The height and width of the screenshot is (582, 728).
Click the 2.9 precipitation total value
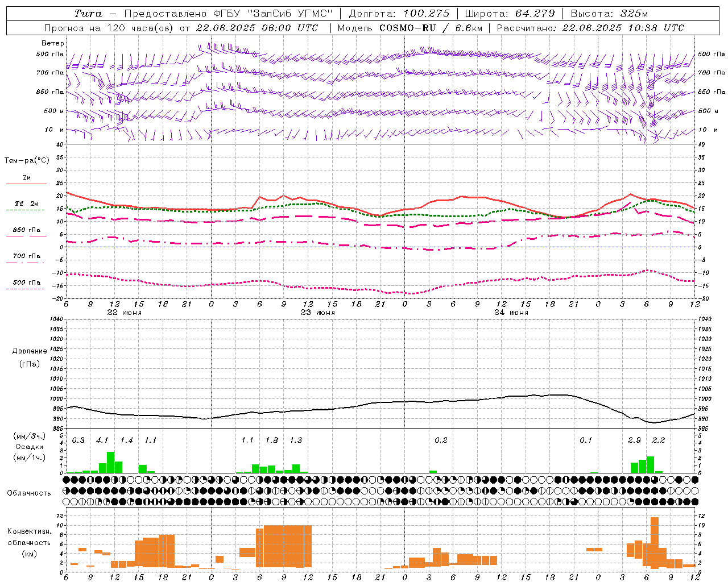(x=634, y=440)
